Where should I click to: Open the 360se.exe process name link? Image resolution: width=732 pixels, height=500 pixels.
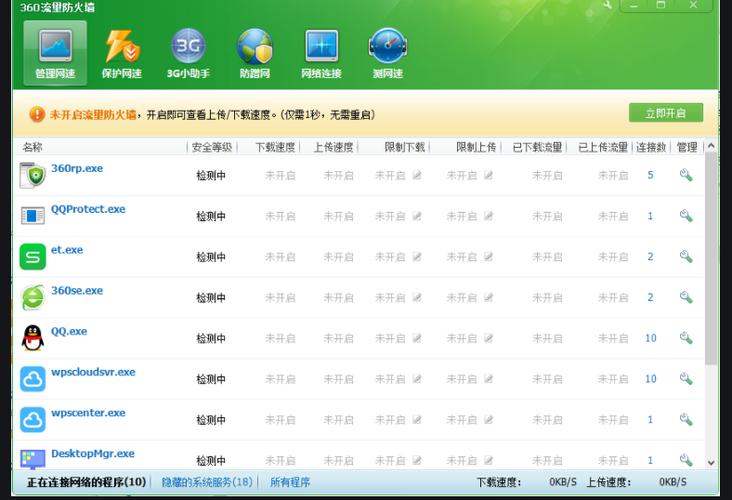click(77, 291)
